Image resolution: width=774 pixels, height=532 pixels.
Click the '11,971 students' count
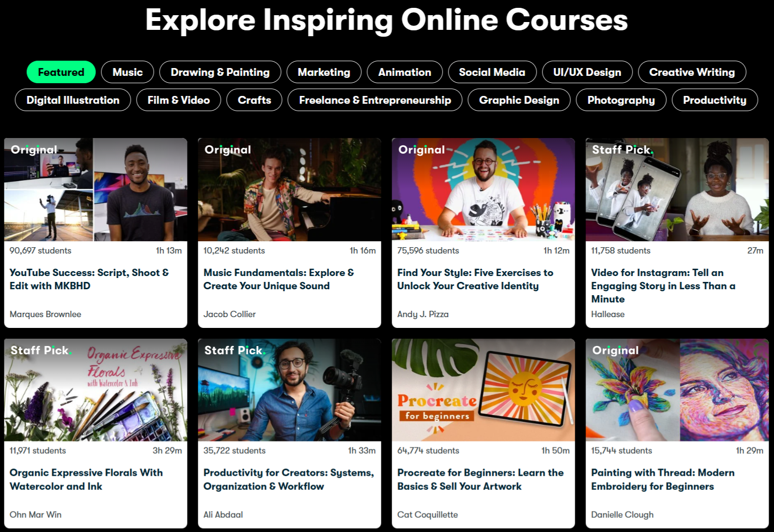pos(38,451)
